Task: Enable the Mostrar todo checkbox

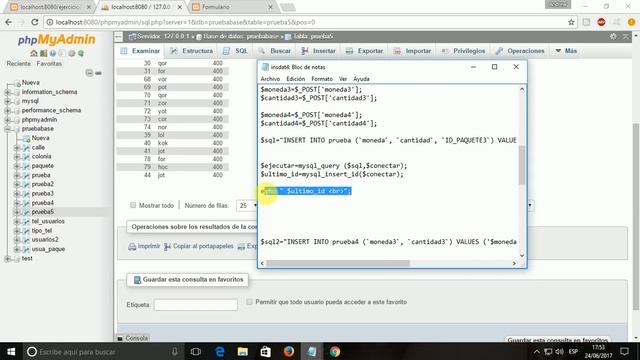Action: tap(133, 205)
